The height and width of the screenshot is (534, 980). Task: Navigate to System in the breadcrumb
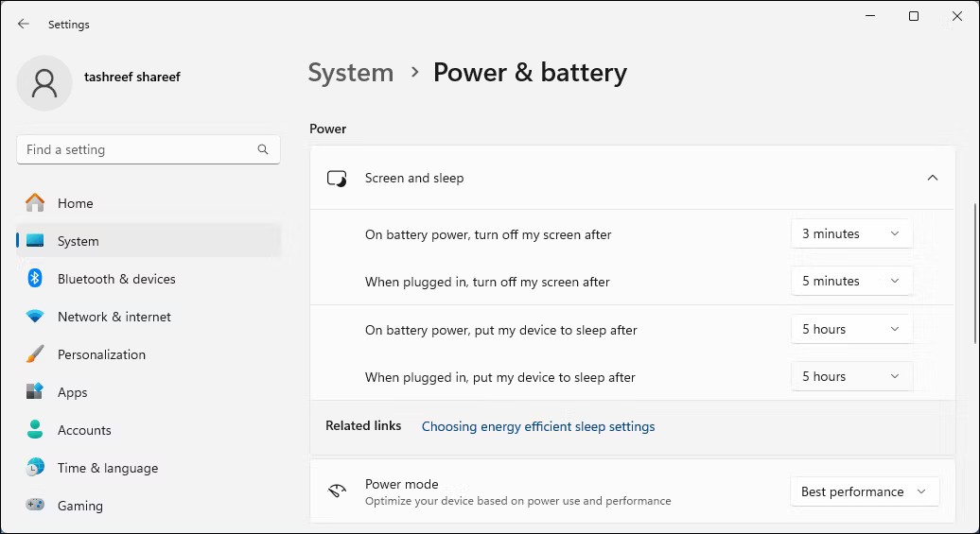(x=351, y=73)
